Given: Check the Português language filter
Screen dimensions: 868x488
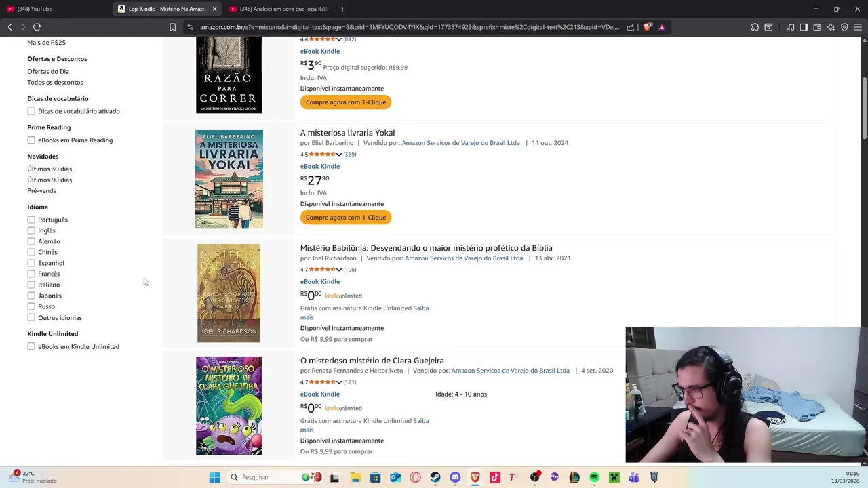Looking at the screenshot, I should pyautogui.click(x=31, y=220).
